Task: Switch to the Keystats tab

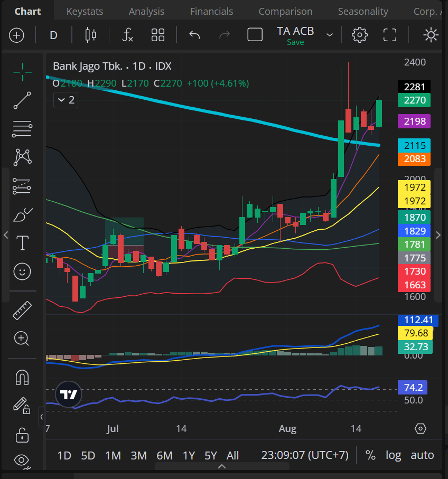Action: pyautogui.click(x=85, y=11)
